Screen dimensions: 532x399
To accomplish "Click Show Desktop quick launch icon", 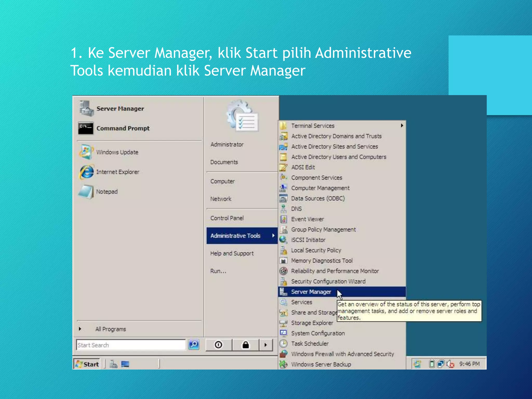I will click(125, 364).
